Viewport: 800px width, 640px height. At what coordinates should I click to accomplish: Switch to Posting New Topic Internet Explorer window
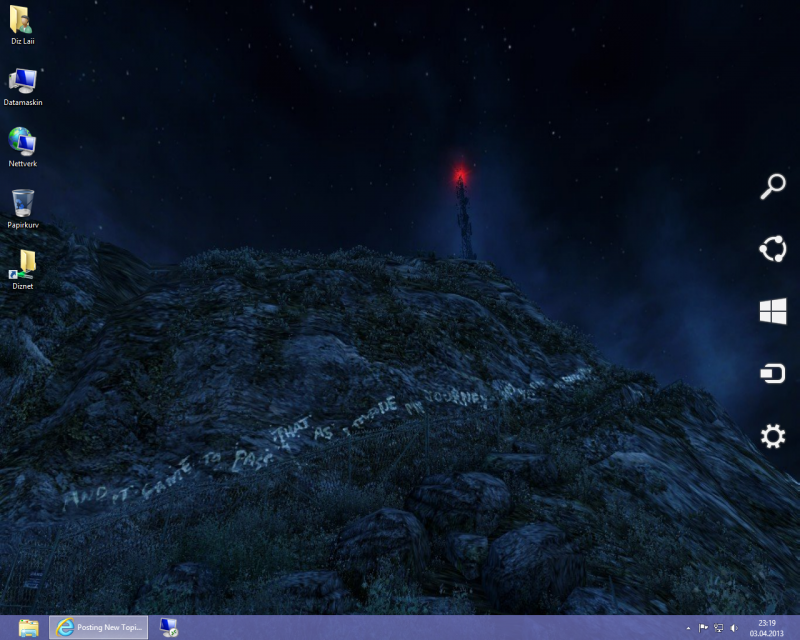pyautogui.click(x=98, y=627)
